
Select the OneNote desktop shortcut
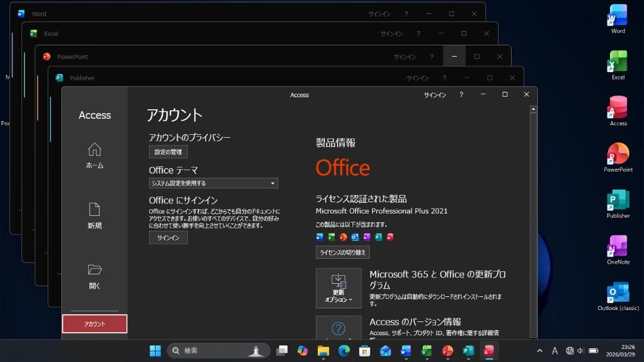click(x=618, y=250)
